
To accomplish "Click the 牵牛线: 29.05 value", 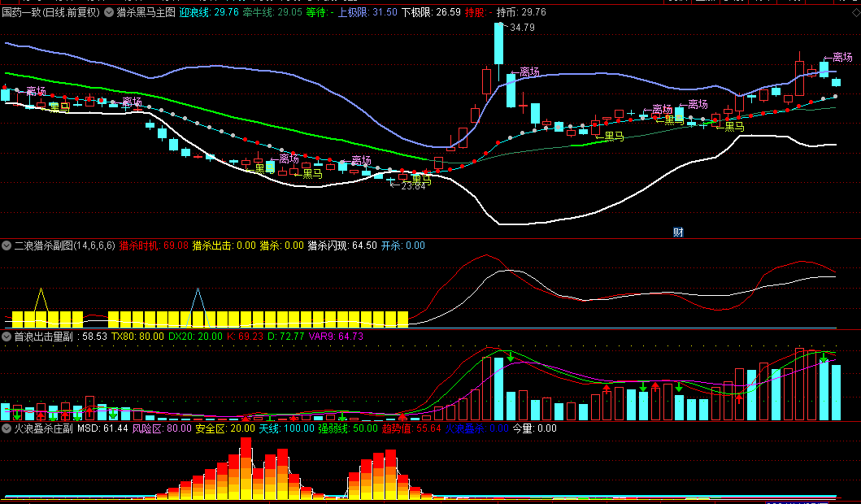I will pyautogui.click(x=272, y=12).
